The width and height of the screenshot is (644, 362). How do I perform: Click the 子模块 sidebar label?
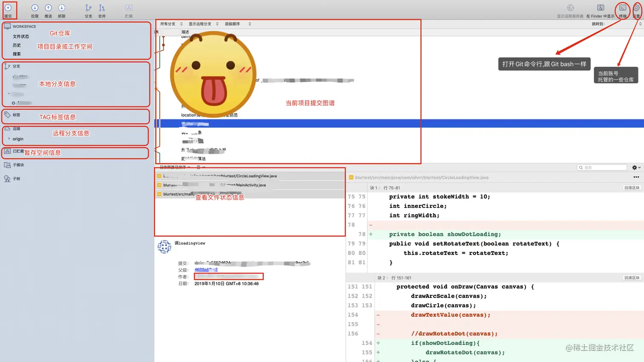18,165
